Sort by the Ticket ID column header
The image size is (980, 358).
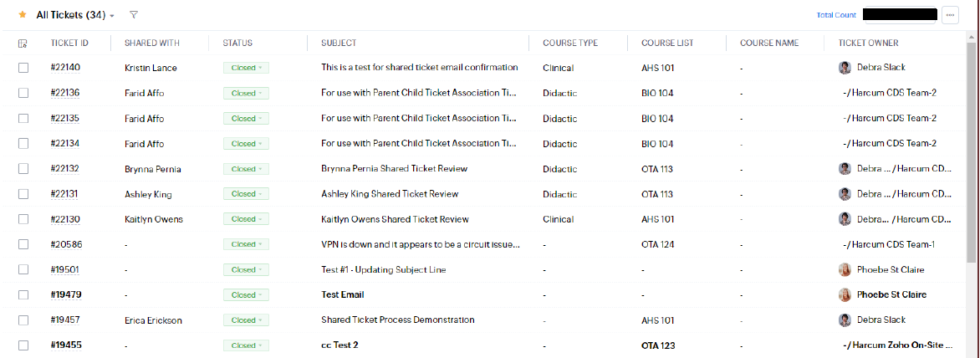point(69,43)
